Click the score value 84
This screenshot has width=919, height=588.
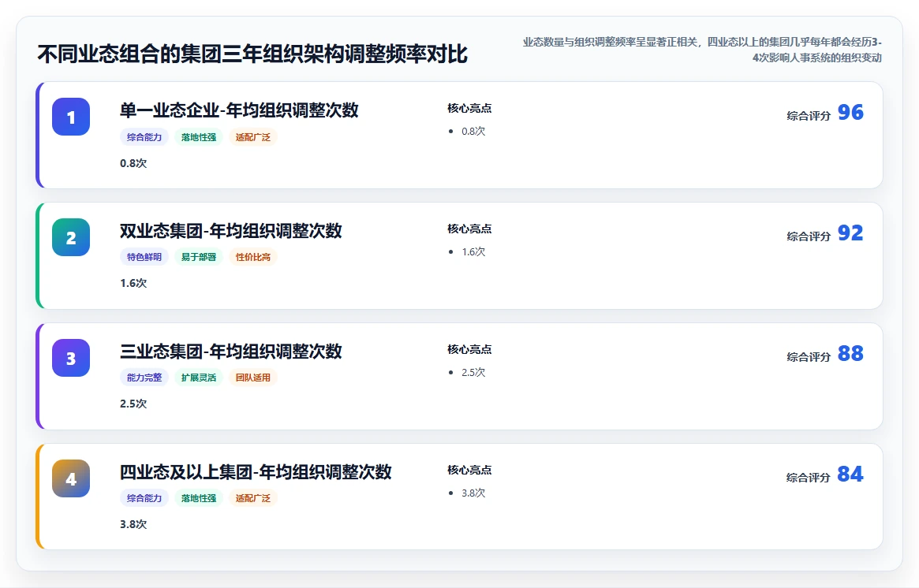850,474
